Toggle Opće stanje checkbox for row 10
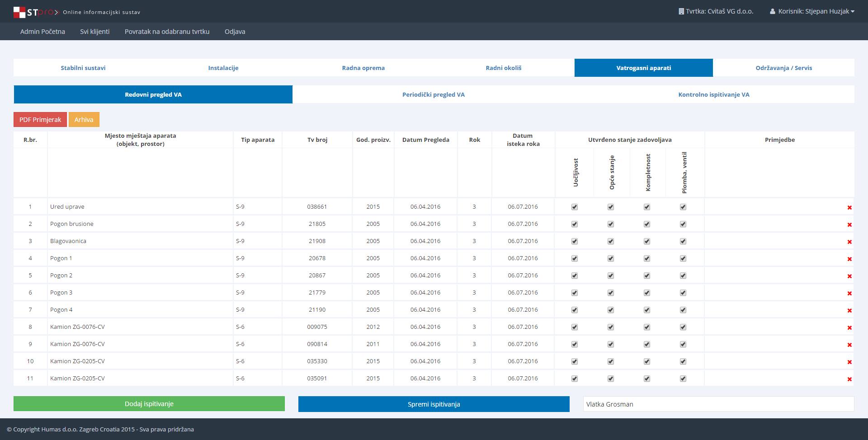Viewport: 868px width, 440px height. point(611,361)
